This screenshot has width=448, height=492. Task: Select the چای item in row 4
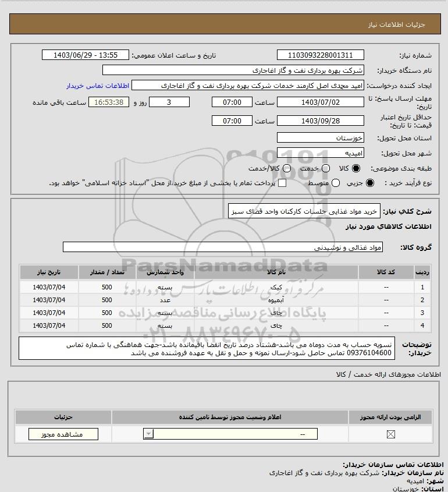[276, 325]
